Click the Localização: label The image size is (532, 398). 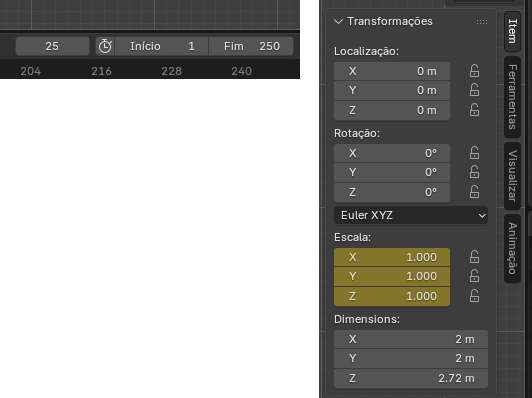[366, 51]
